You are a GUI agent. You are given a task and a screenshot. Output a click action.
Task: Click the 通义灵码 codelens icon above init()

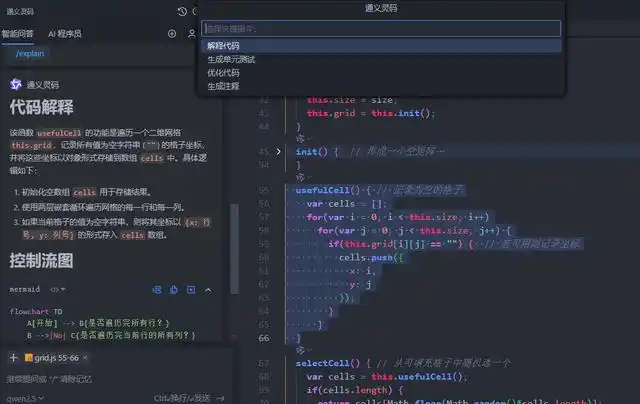click(x=300, y=139)
